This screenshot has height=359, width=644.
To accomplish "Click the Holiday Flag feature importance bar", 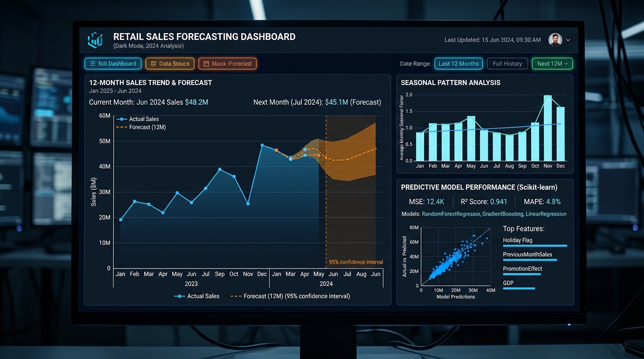I will 535,245.
